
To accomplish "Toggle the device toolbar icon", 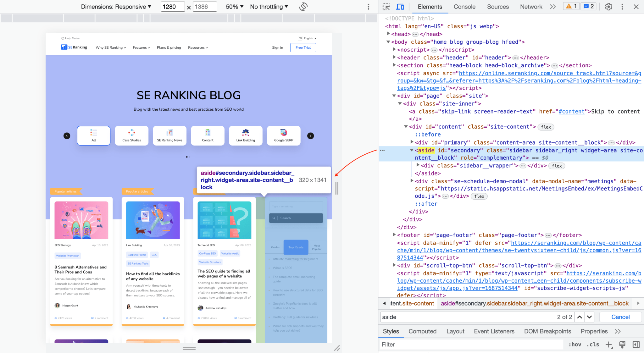I will tap(400, 6).
